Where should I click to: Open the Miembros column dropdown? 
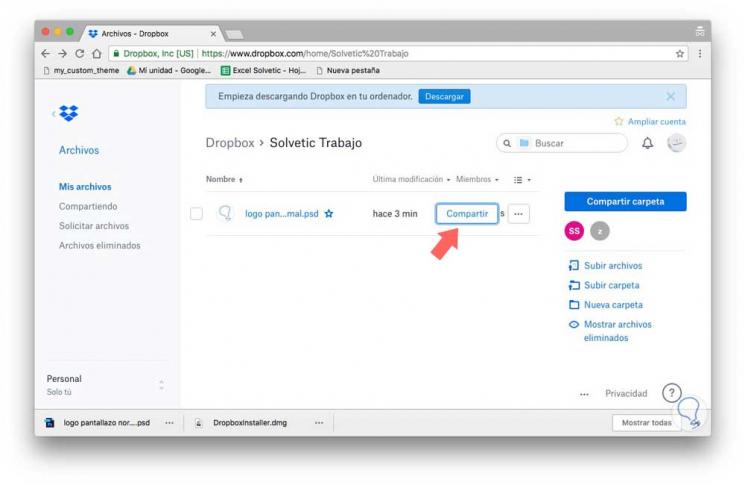(477, 179)
